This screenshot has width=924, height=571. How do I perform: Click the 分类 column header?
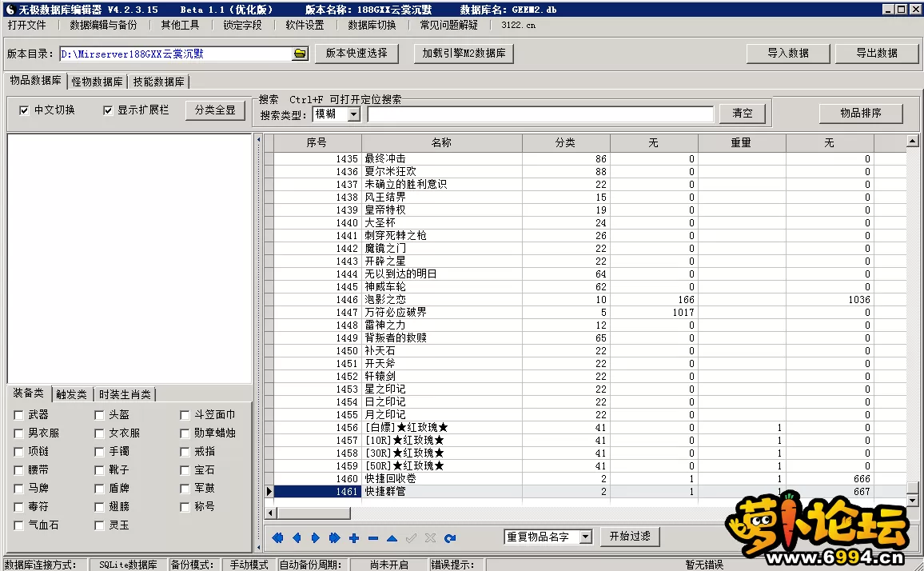coord(565,142)
